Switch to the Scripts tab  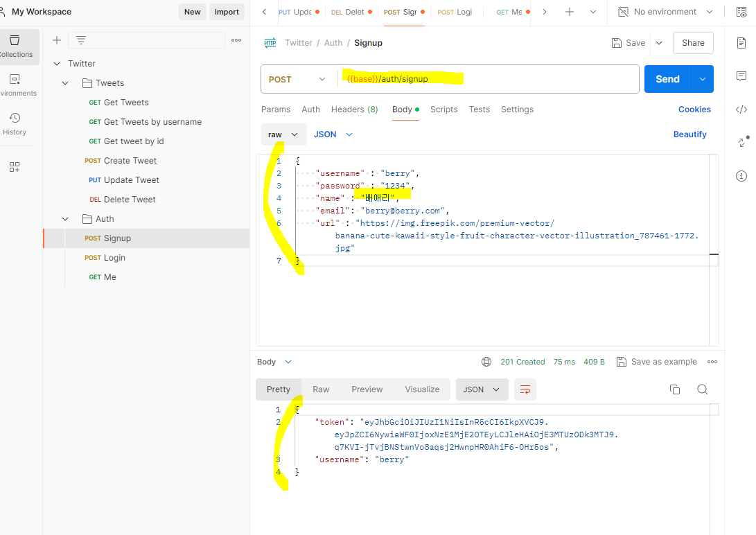click(x=443, y=109)
